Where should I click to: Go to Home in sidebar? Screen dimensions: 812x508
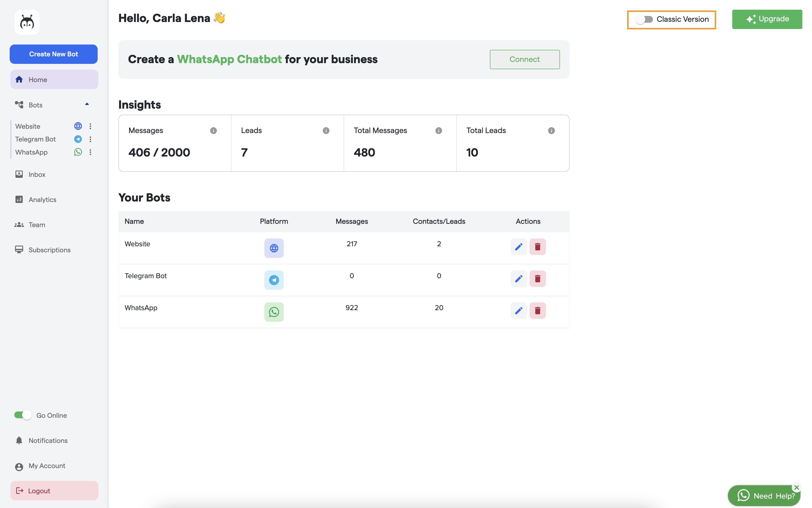(x=54, y=79)
